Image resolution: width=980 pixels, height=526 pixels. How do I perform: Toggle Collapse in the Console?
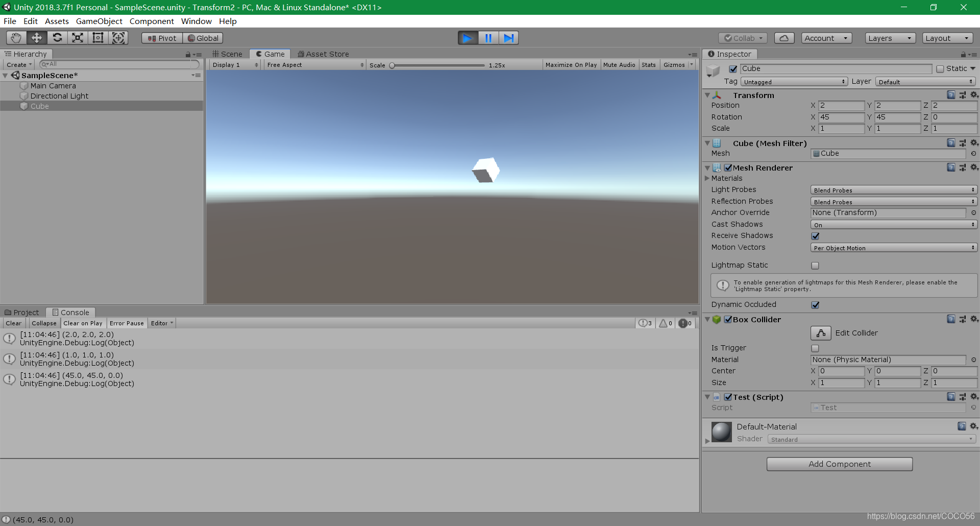[x=44, y=323]
